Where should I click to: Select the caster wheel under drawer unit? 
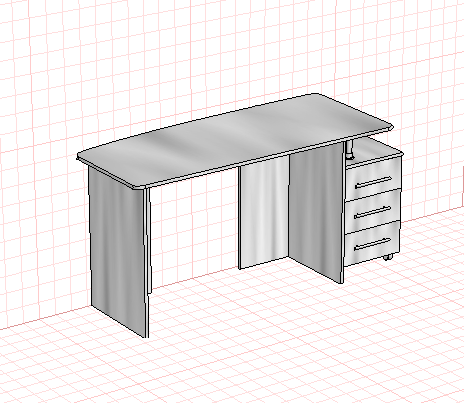pos(387,257)
